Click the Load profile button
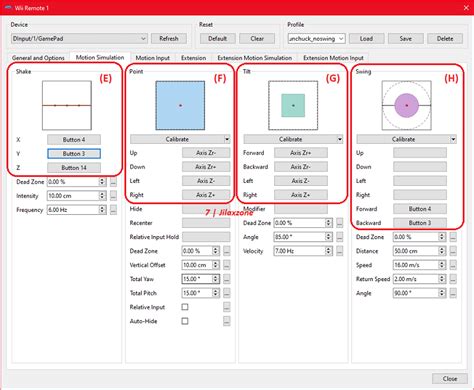 [x=366, y=39]
